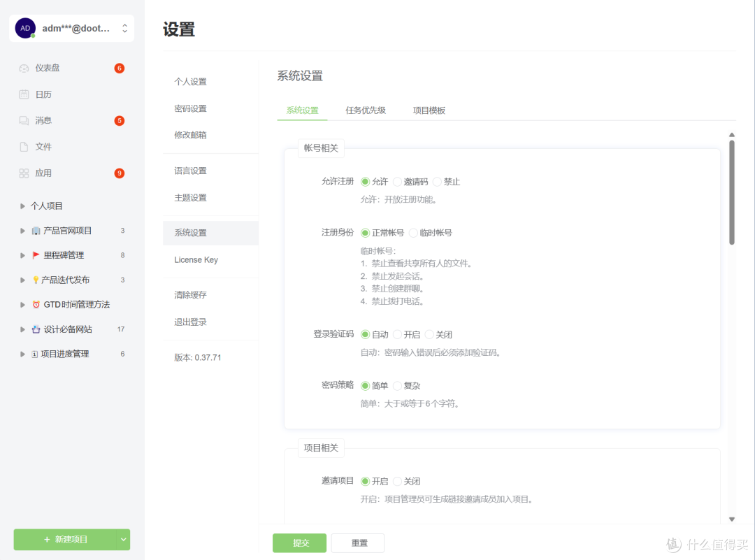
Task: Open 修改邮箱 in settings menu
Action: pos(190,135)
